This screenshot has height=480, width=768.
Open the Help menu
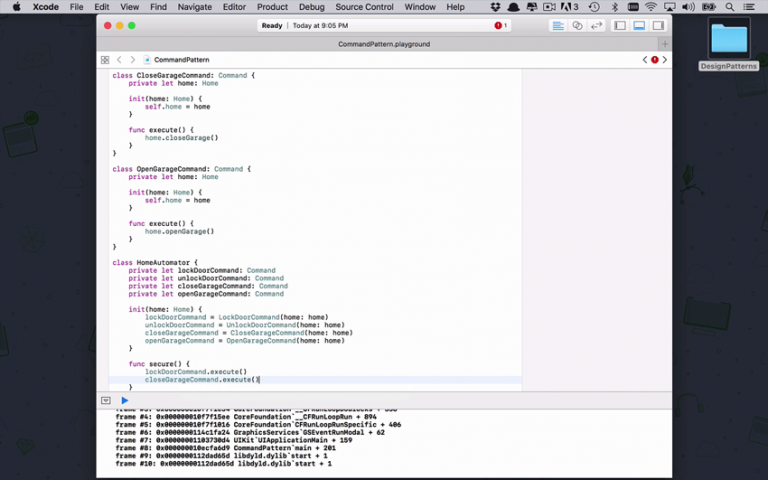pos(455,7)
